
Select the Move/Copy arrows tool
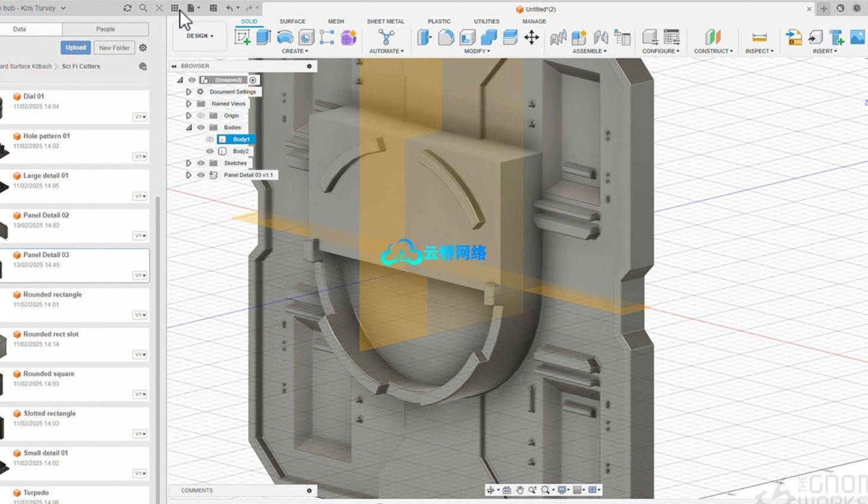[531, 37]
